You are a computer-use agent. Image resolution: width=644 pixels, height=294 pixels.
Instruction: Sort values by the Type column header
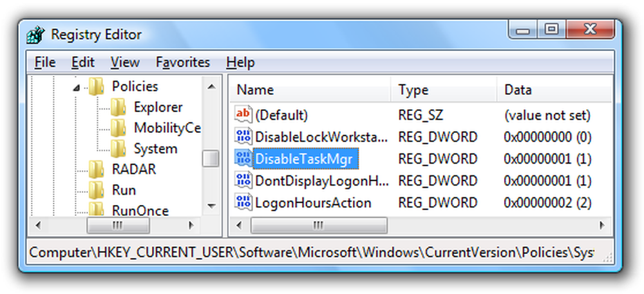[x=443, y=90]
